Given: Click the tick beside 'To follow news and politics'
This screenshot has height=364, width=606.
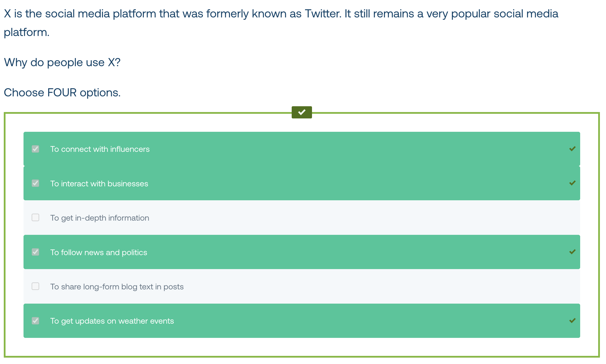Looking at the screenshot, I should click(x=572, y=252).
